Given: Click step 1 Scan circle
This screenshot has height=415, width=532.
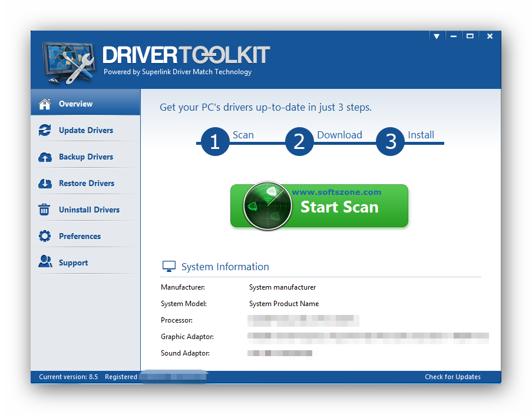Looking at the screenshot, I should pyautogui.click(x=215, y=141).
